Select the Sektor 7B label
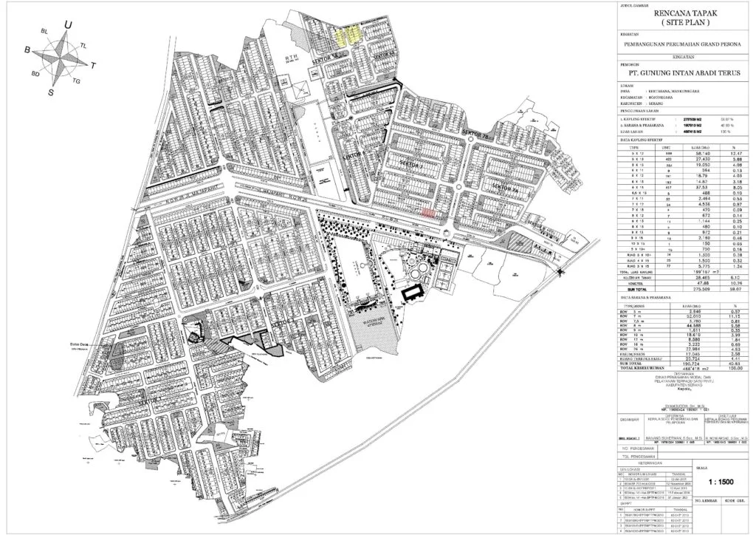The height and width of the screenshot is (535, 756). click(476, 135)
